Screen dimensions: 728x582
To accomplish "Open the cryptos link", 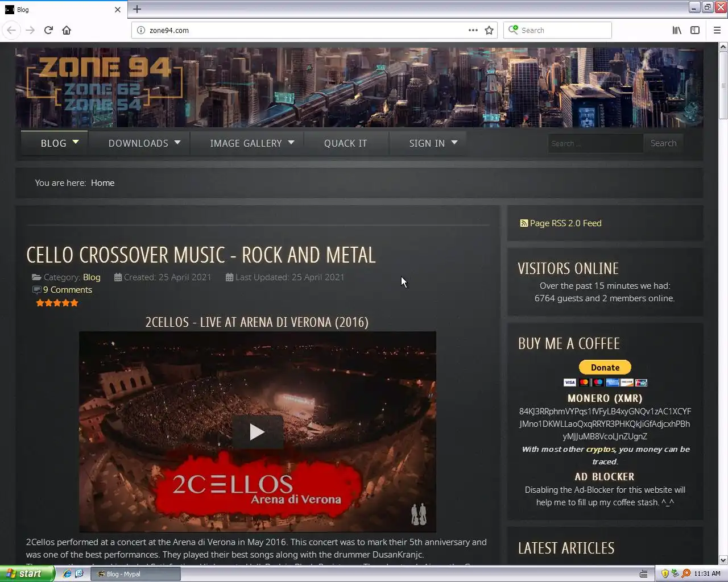I will pos(601,449).
